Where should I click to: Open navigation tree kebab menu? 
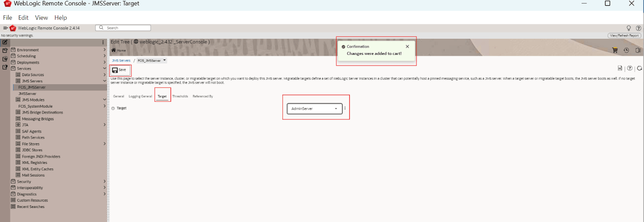click(x=103, y=42)
